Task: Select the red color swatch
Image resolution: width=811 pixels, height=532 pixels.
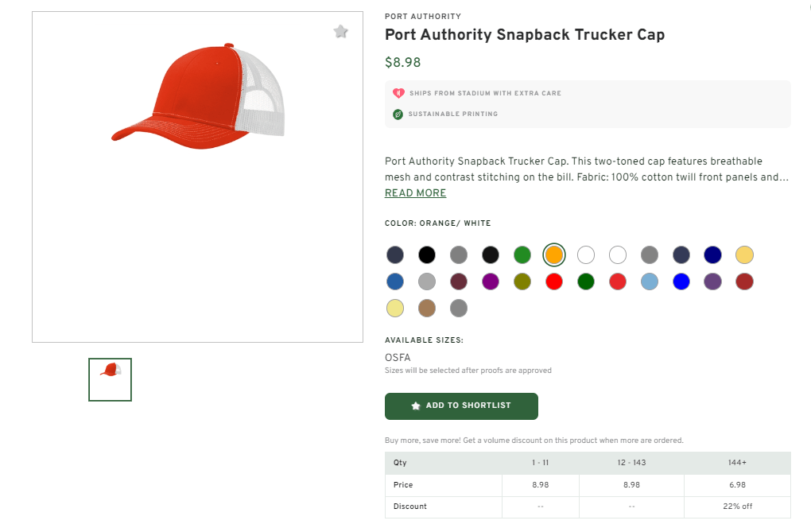Action: tap(554, 281)
